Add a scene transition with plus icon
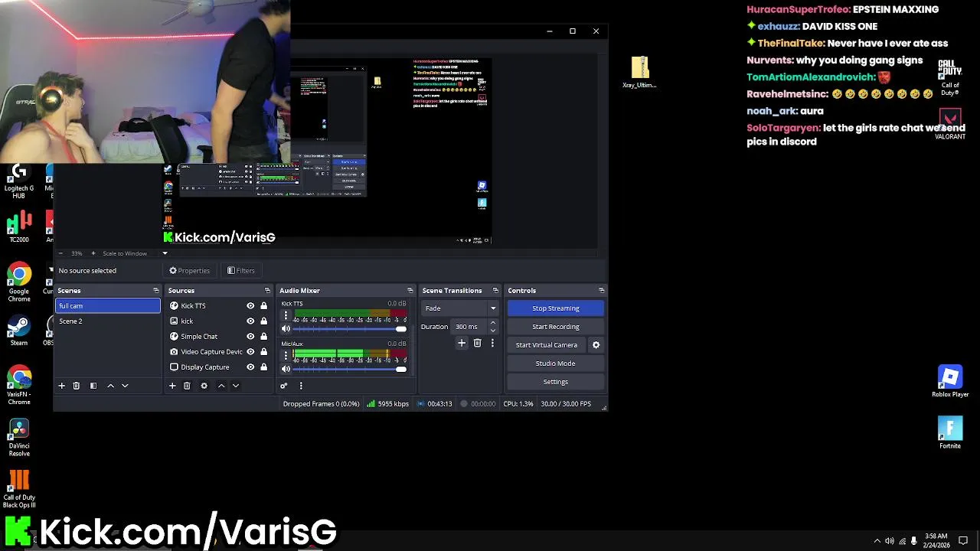 click(x=462, y=343)
